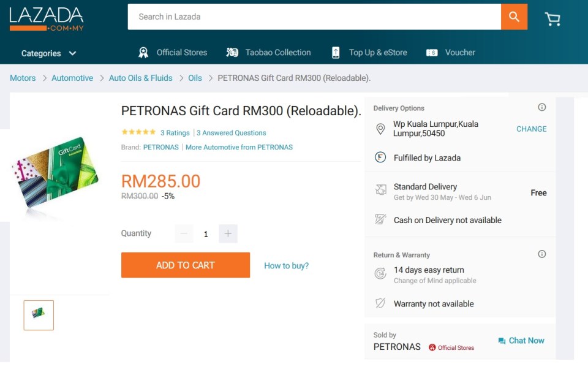Open the shopping cart icon
588x375 pixels.
click(552, 19)
